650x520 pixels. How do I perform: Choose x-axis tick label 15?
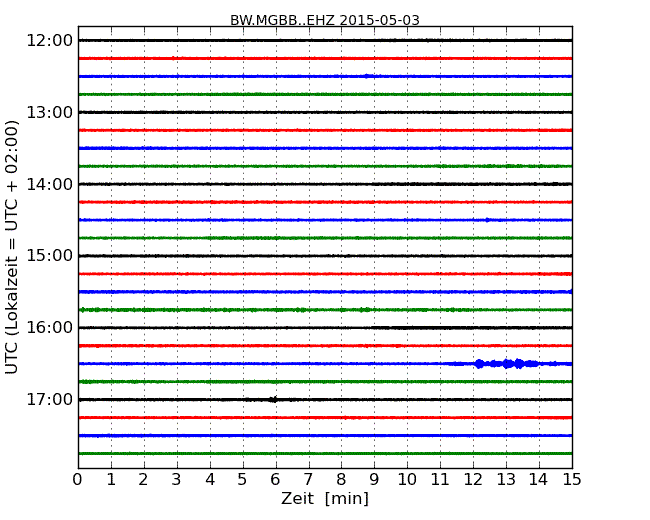(572, 480)
